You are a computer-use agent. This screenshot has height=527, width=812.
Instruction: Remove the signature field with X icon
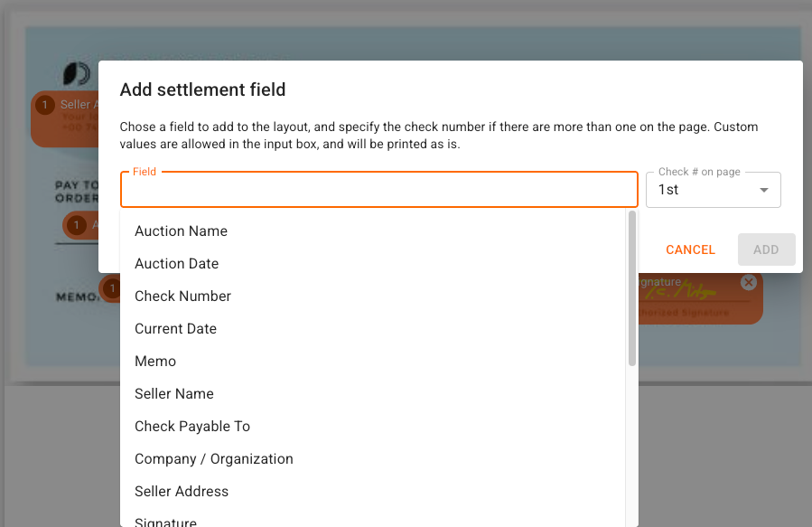[748, 283]
